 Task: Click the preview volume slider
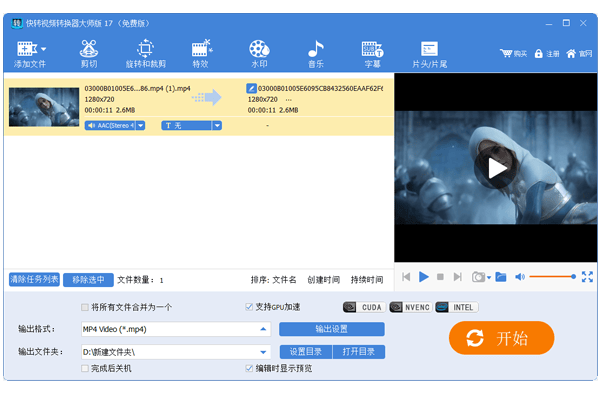551,276
